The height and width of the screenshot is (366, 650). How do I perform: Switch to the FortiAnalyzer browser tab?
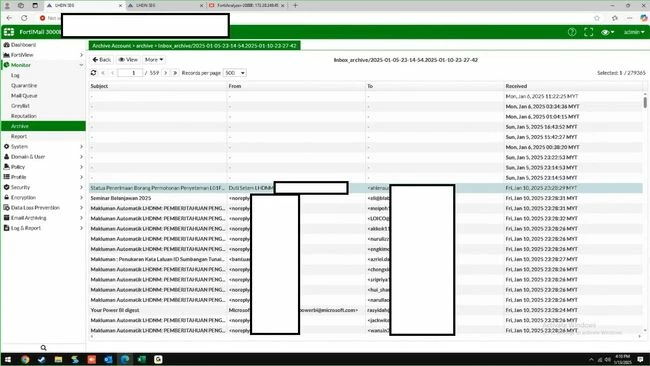click(x=247, y=5)
